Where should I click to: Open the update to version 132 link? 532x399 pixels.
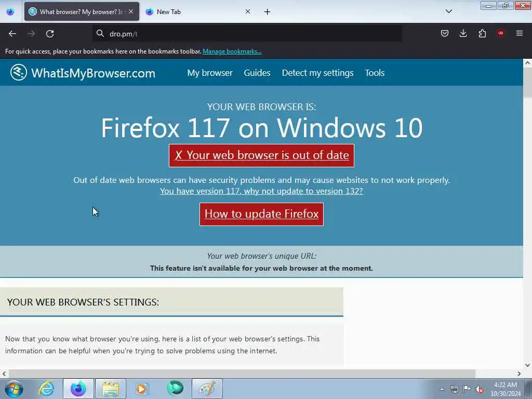(262, 191)
